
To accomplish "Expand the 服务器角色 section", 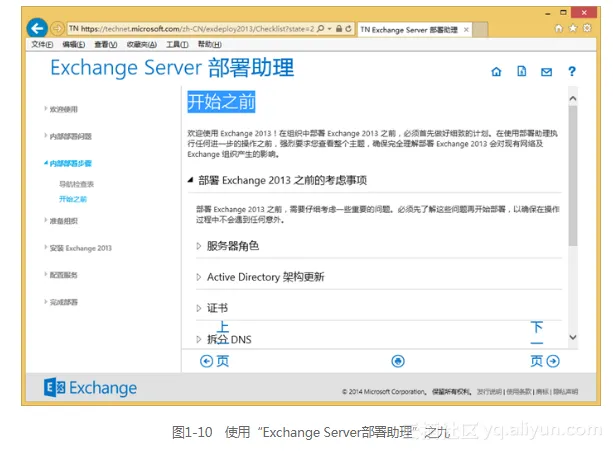I will (232, 246).
